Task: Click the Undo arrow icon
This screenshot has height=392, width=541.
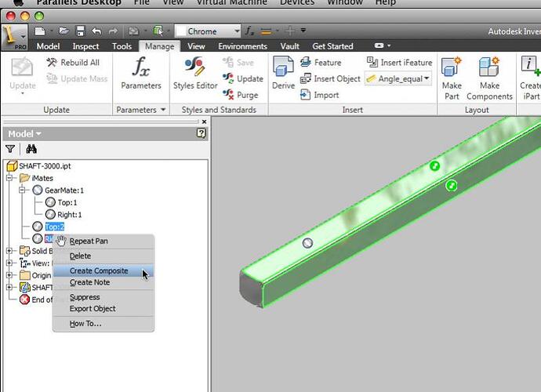Action: pyautogui.click(x=97, y=31)
